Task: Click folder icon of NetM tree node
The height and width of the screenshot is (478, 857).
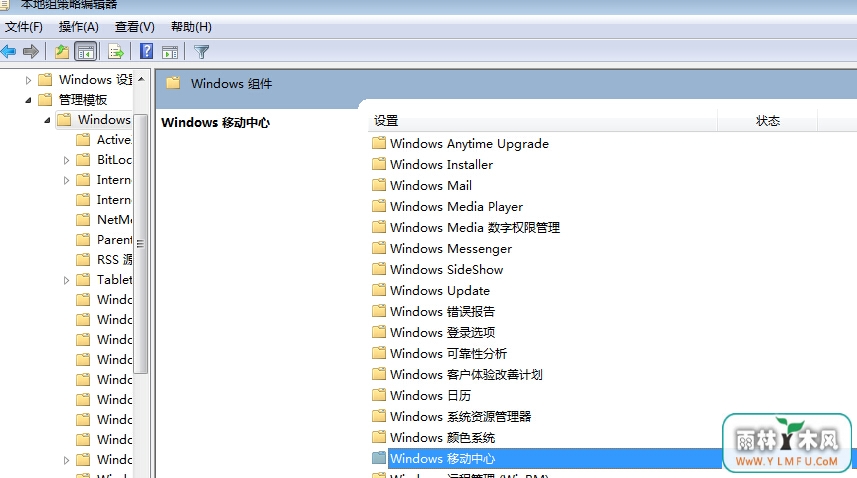Action: click(83, 219)
